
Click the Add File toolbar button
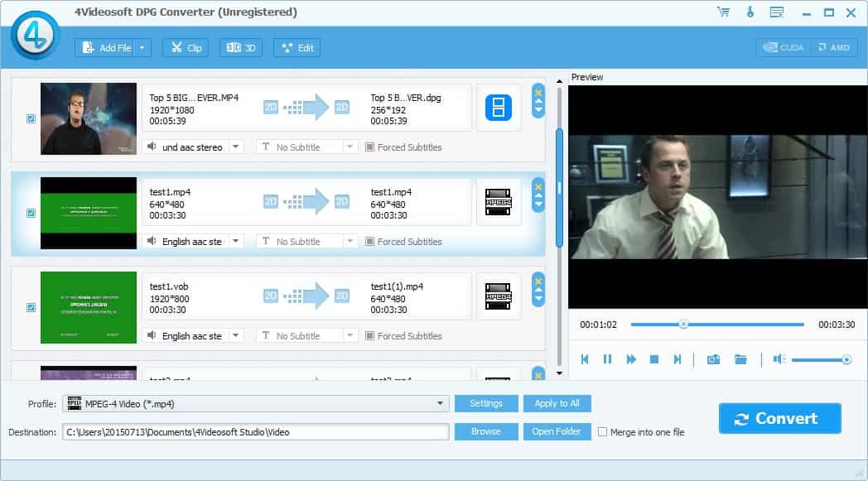[x=106, y=47]
